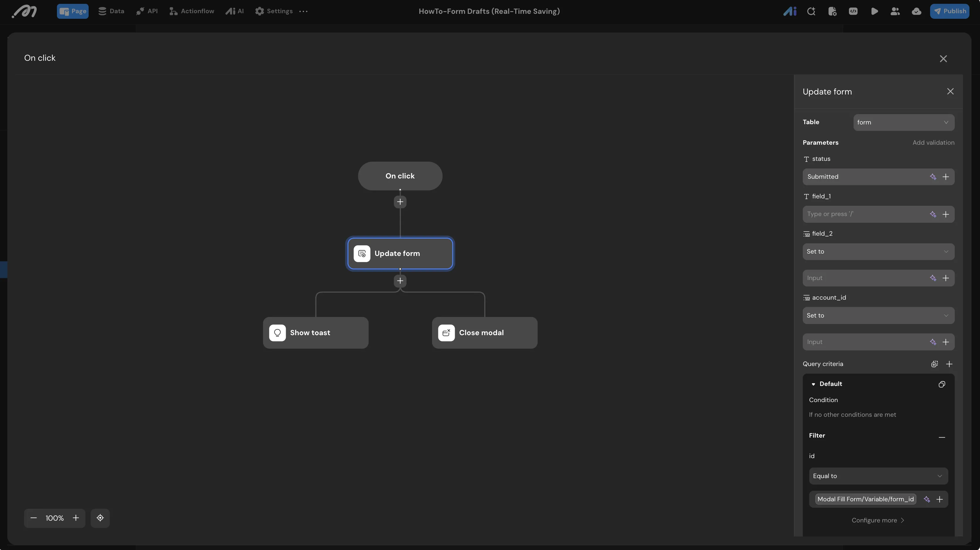Screen dimensions: 980x550
Task: Zoom in the canvas with plus button
Action: [x=76, y=518]
